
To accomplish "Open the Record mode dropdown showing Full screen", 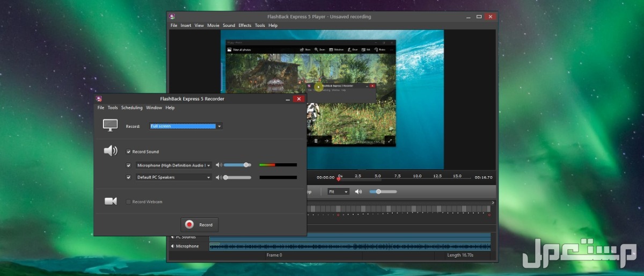I will click(x=186, y=126).
